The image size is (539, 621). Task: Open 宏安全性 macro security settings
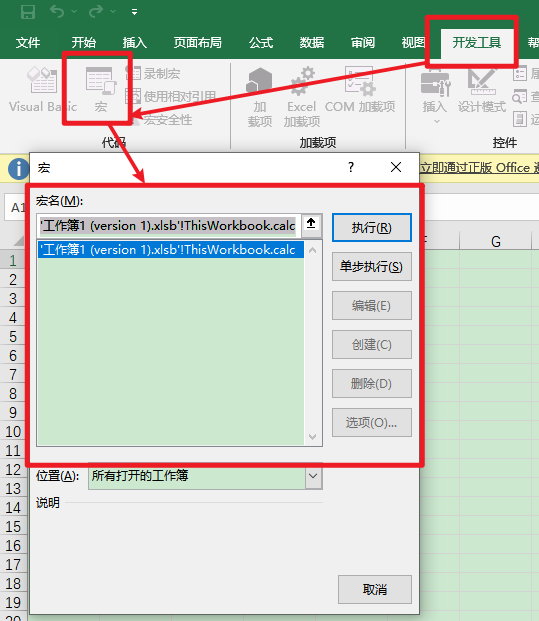coord(162,119)
